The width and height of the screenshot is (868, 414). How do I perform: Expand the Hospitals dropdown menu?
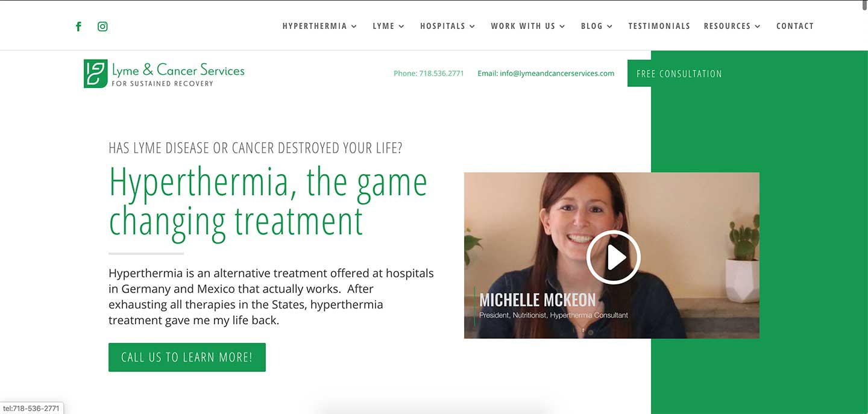click(x=447, y=26)
